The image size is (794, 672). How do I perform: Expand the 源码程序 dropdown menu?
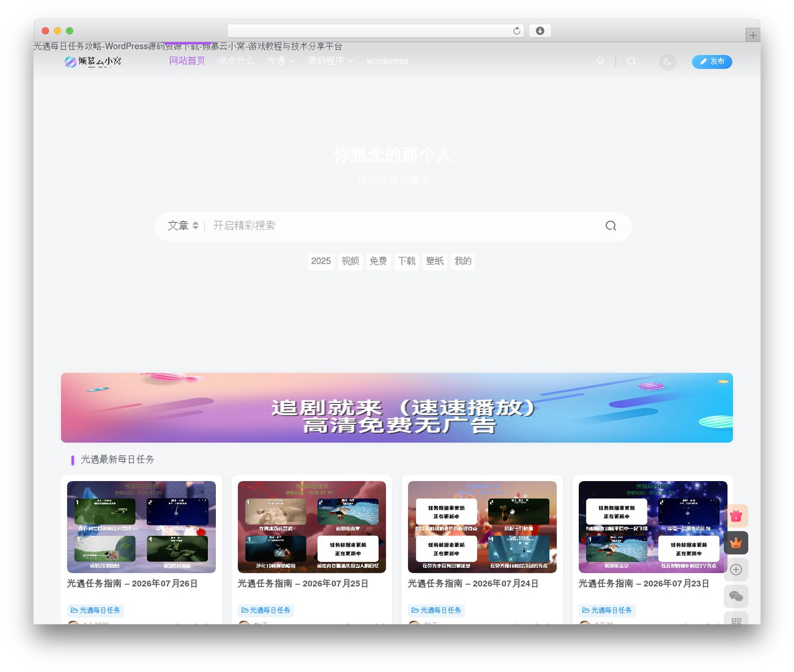(x=331, y=61)
